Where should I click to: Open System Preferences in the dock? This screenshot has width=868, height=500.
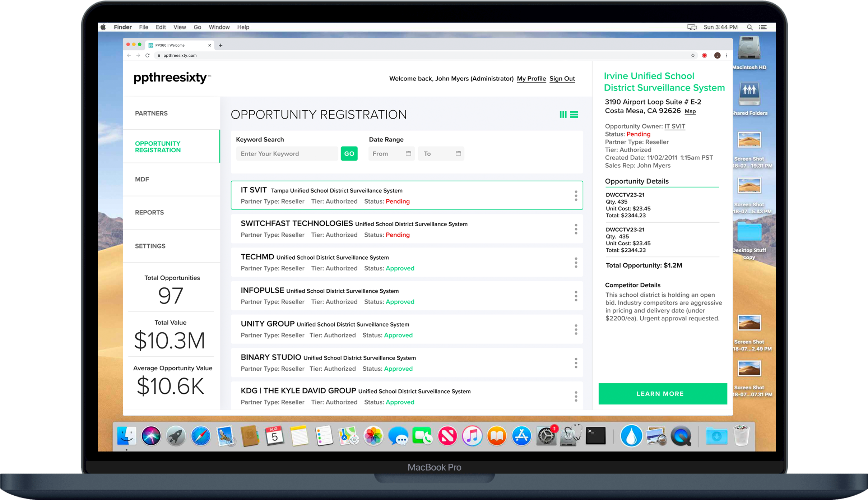546,436
